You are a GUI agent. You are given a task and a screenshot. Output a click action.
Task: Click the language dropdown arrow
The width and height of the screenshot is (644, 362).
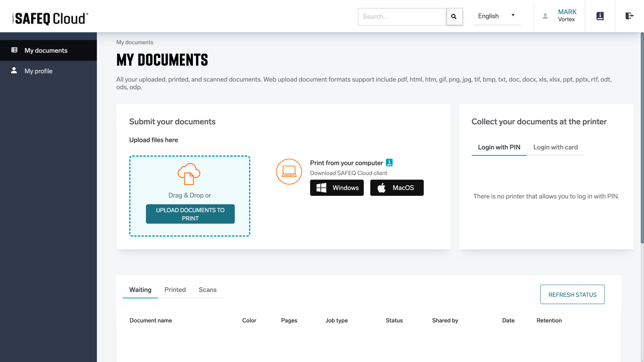[513, 15]
